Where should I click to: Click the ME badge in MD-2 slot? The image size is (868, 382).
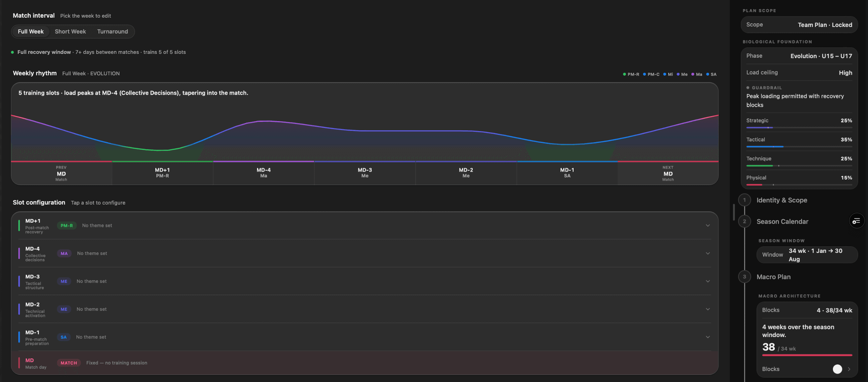pos(64,309)
